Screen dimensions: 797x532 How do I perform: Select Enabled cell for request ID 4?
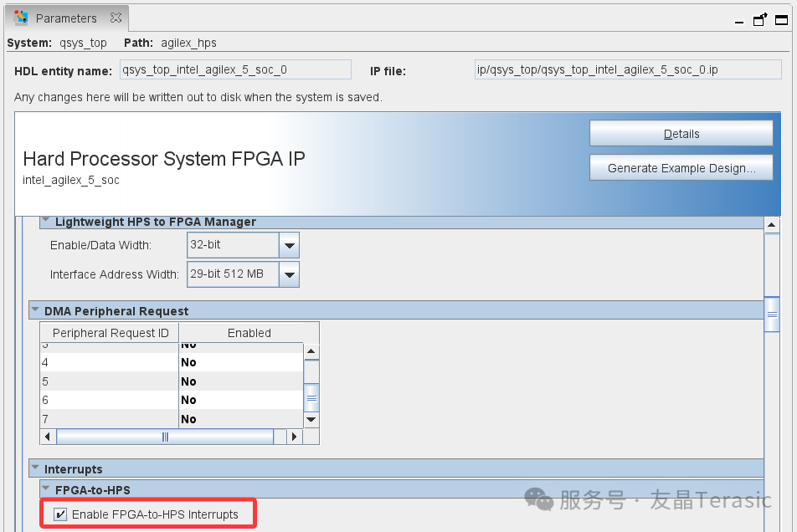pyautogui.click(x=241, y=362)
